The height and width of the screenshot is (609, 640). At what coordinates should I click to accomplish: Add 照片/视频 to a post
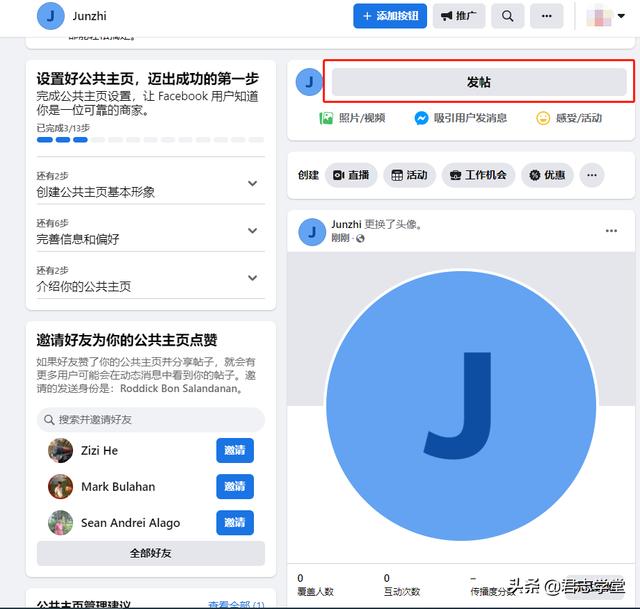[x=352, y=118]
